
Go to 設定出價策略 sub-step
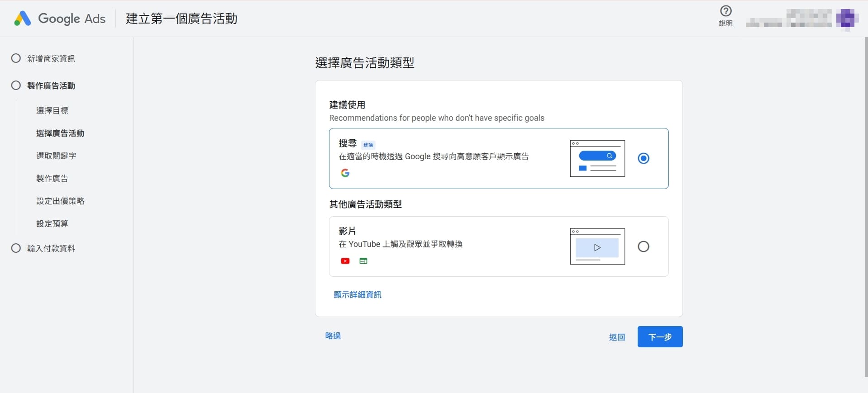point(60,201)
